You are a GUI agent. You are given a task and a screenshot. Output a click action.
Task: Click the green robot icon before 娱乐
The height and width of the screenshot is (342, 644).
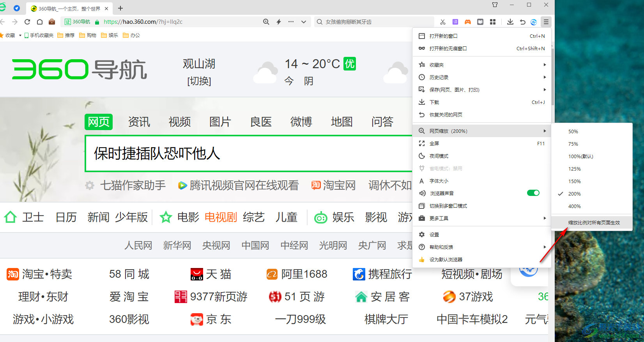[320, 217]
